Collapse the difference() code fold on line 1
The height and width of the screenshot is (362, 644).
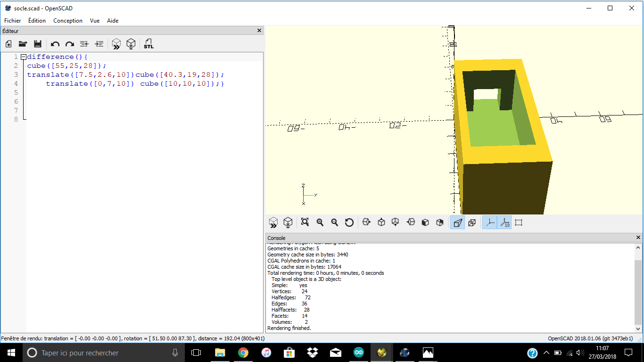tap(23, 57)
